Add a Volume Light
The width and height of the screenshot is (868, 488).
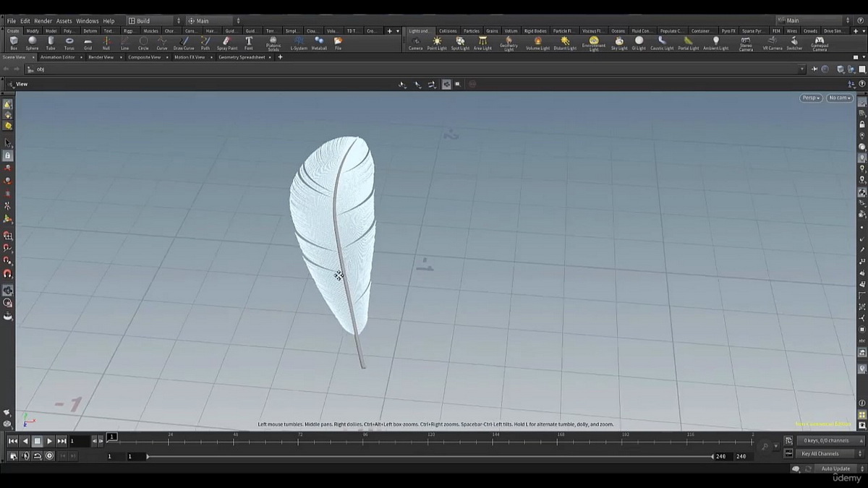pos(537,43)
